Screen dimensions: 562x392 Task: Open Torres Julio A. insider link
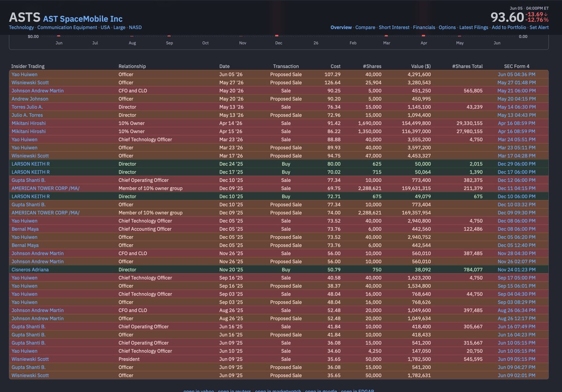click(27, 107)
